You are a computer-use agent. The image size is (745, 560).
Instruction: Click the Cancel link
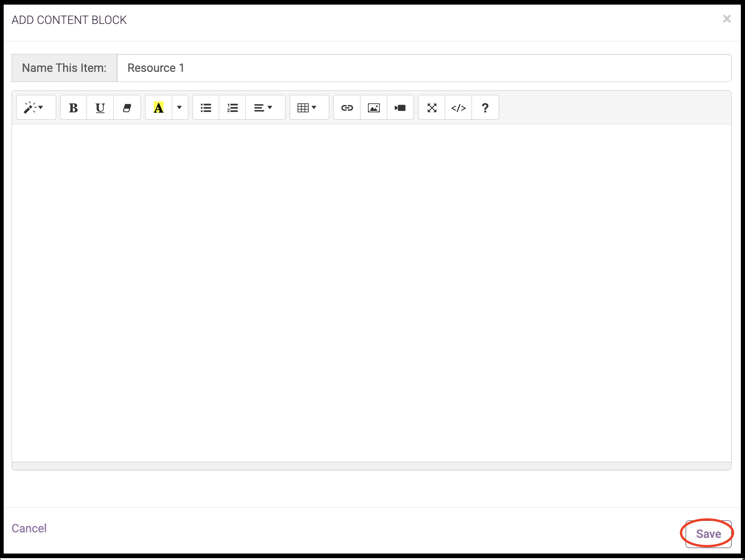[29, 528]
